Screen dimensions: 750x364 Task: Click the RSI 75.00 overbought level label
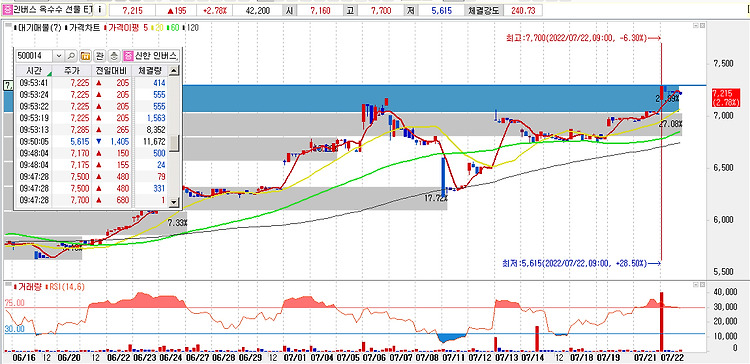pyautogui.click(x=14, y=302)
